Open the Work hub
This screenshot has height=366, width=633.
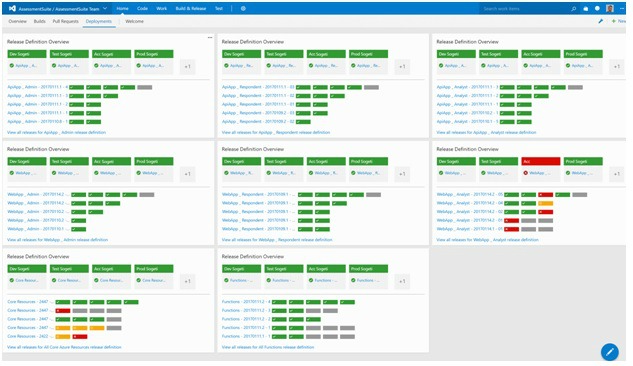click(x=161, y=8)
